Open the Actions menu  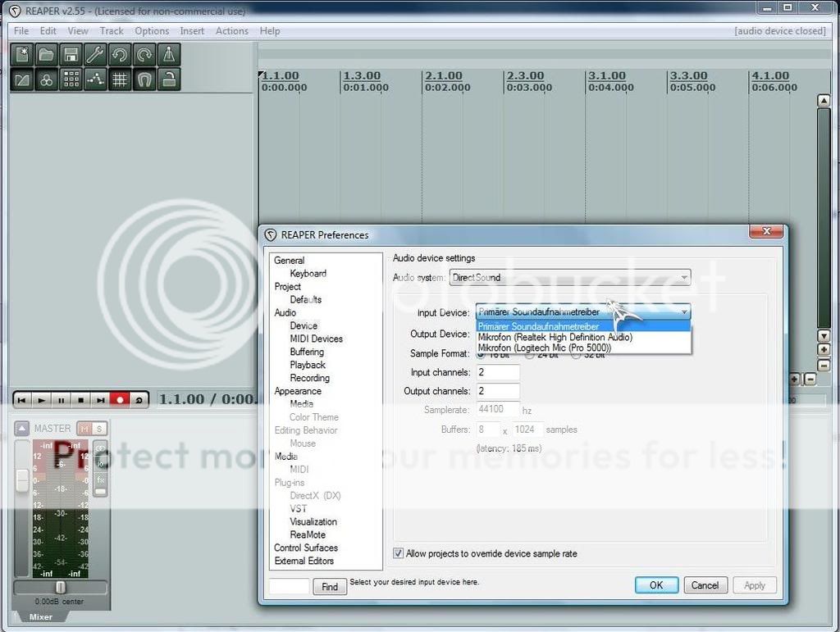[x=232, y=31]
